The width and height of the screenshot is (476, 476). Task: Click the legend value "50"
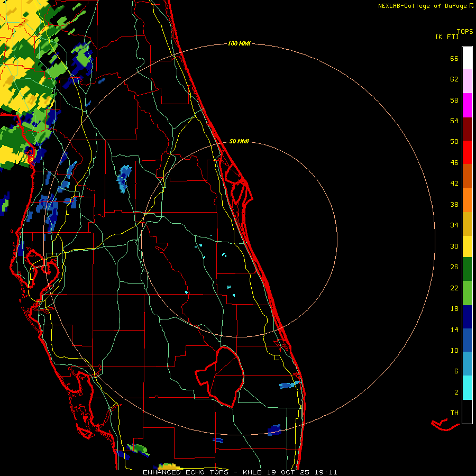(454, 142)
